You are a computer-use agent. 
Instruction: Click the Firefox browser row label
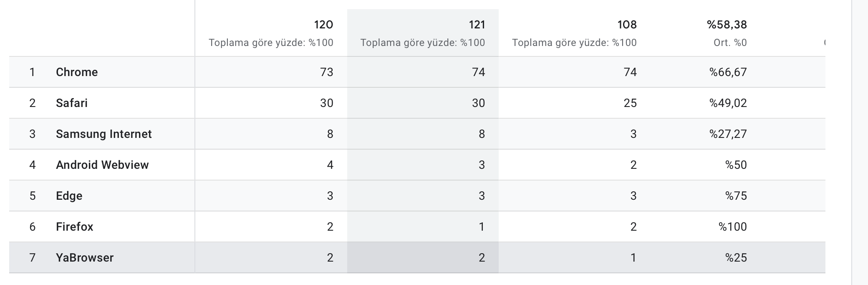75,226
